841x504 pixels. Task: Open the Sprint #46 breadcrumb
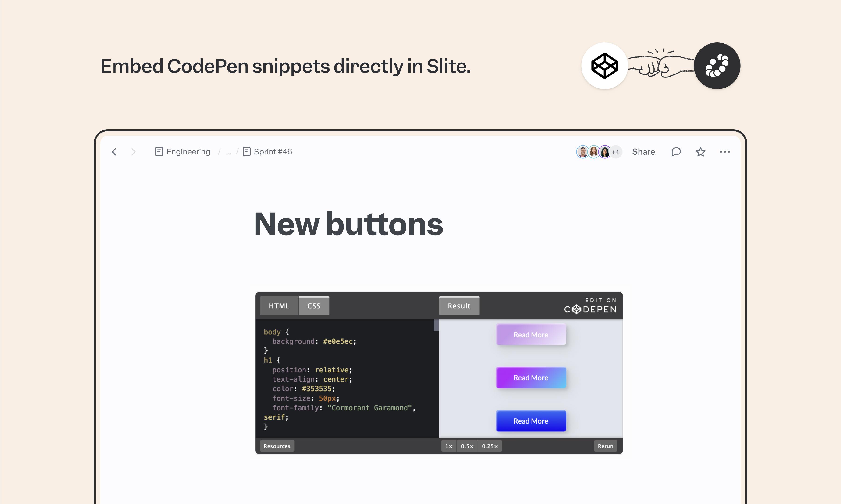pyautogui.click(x=273, y=152)
